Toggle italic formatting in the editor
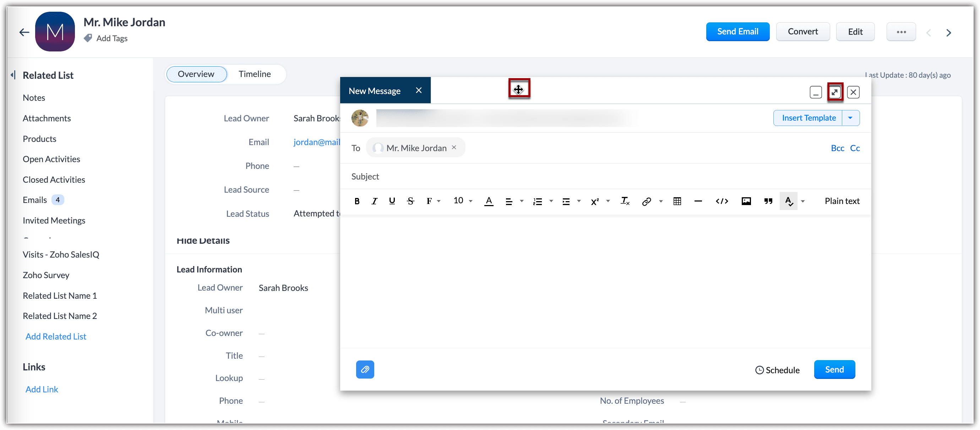 click(374, 201)
